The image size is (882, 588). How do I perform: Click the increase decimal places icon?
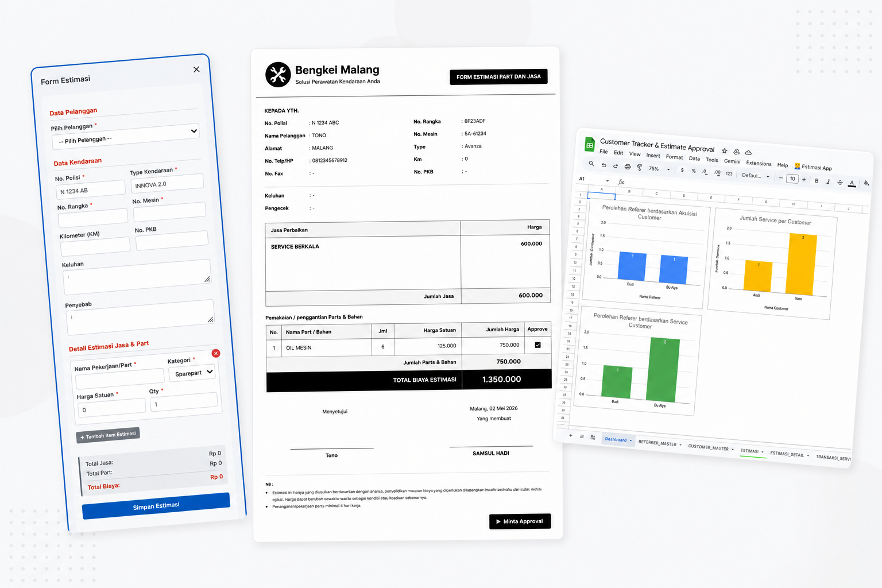click(717, 172)
